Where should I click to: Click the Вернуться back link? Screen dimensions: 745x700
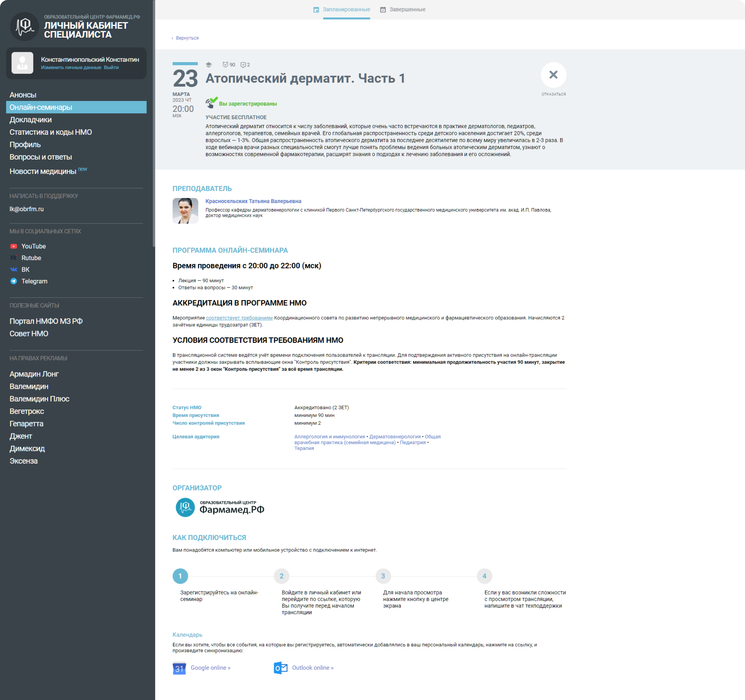[185, 38]
